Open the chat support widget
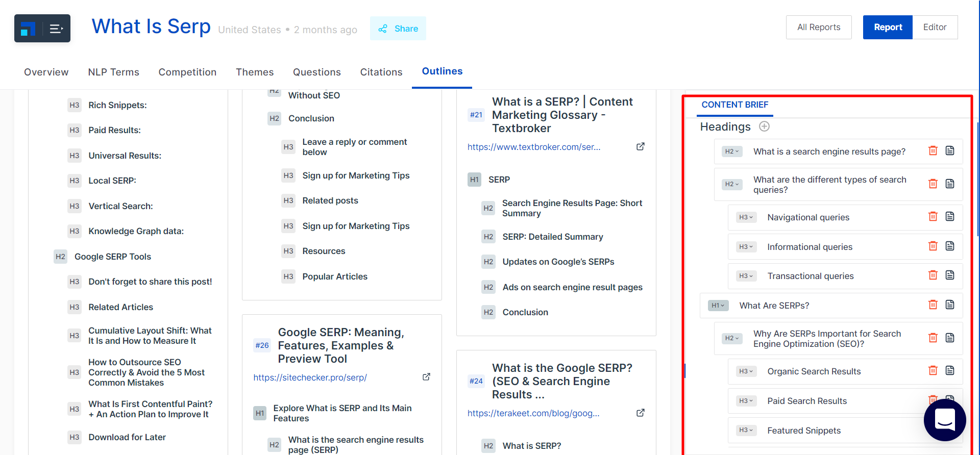The height and width of the screenshot is (455, 980). click(x=945, y=420)
